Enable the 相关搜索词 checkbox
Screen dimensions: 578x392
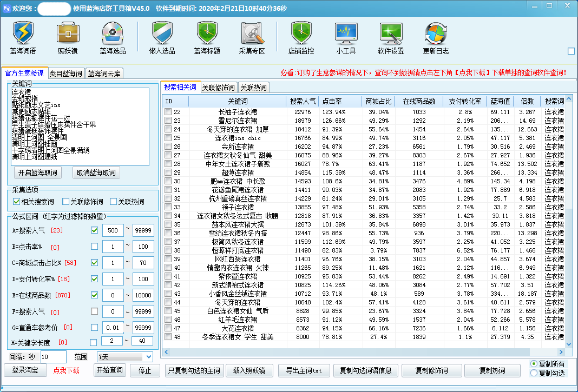tap(16, 202)
